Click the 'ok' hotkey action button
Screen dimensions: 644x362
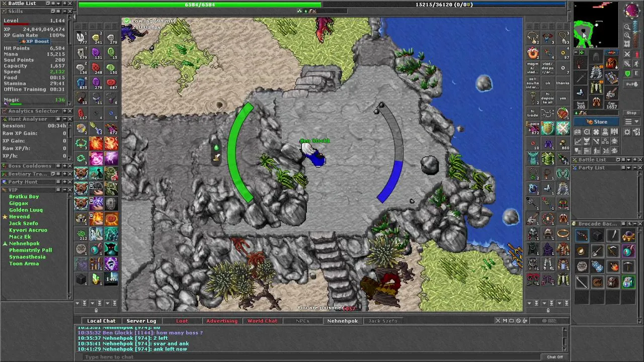(548, 83)
